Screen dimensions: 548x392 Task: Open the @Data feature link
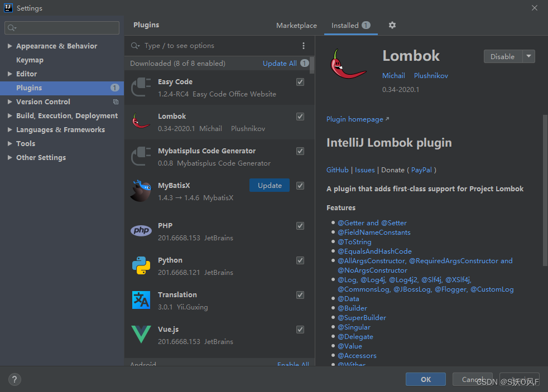348,299
